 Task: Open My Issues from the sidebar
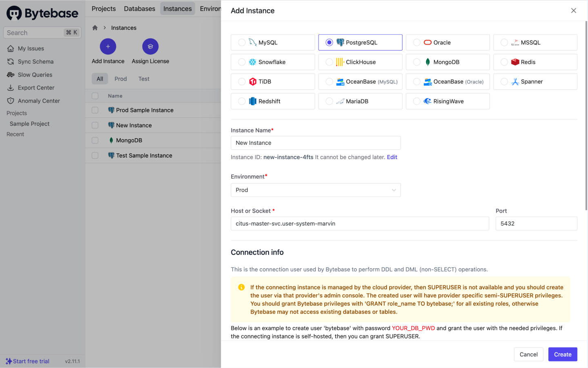31,49
